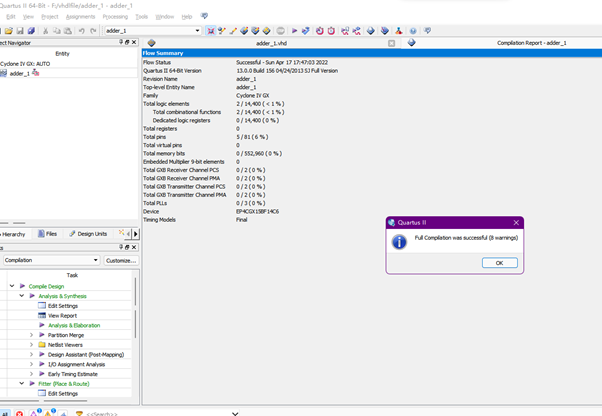Select the Compilation Report - adder_1 tab
The width and height of the screenshot is (602, 416).
pos(531,43)
